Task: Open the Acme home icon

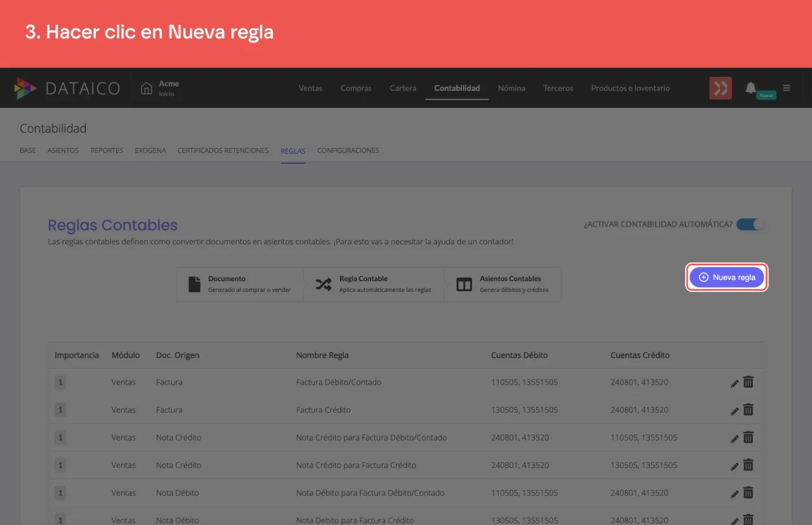Action: click(147, 88)
